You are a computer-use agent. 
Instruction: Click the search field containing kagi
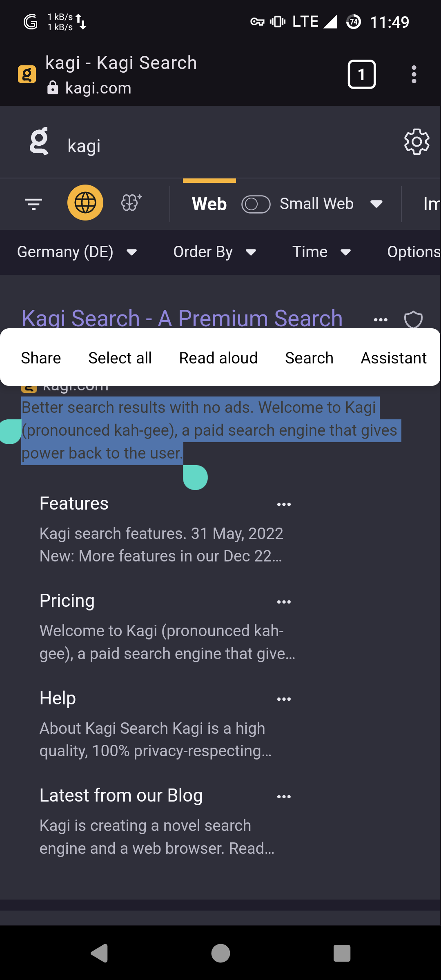pyautogui.click(x=229, y=146)
